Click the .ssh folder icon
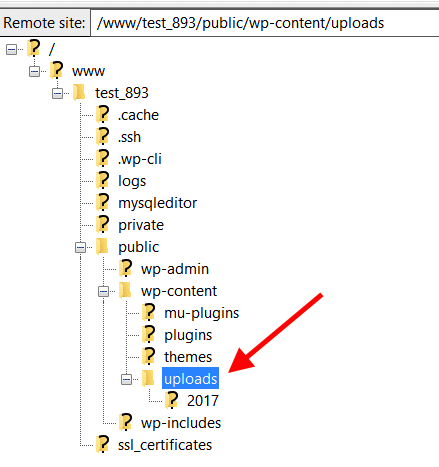This screenshot has height=467, width=439. [103, 136]
